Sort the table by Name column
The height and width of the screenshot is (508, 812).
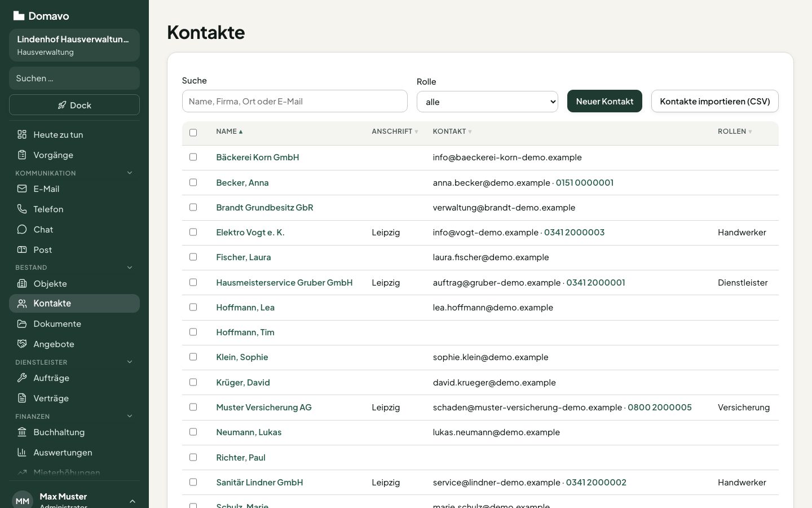pos(229,132)
